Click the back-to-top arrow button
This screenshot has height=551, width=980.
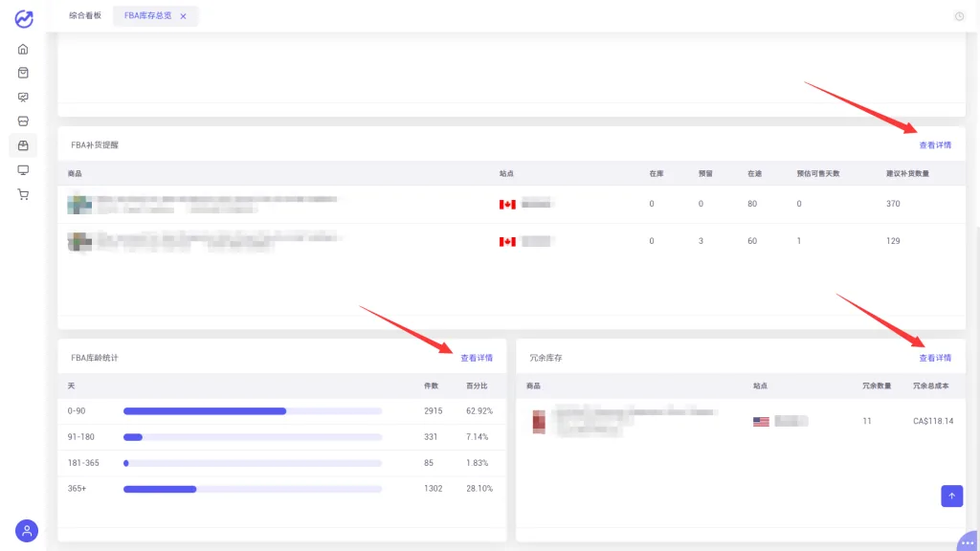[x=952, y=496]
